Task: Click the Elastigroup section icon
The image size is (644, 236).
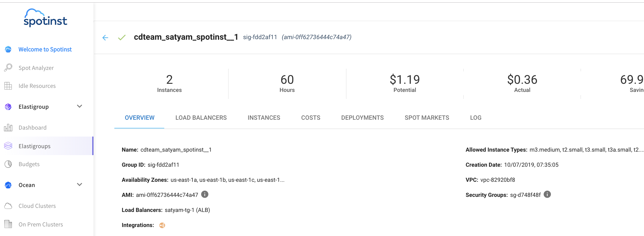Action: (8, 107)
